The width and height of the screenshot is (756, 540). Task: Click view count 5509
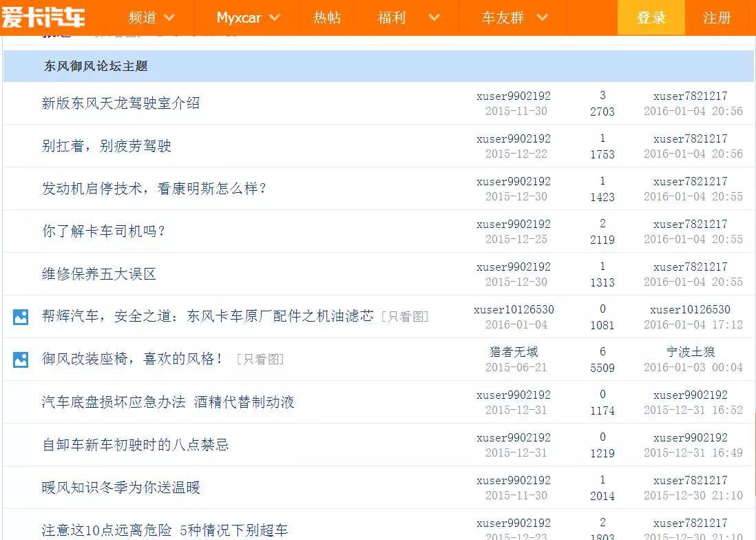click(602, 368)
